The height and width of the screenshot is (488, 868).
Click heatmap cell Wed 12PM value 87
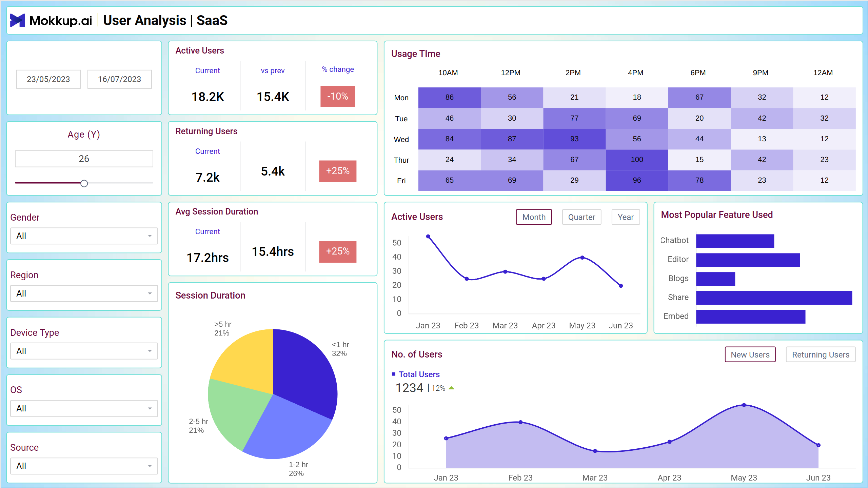click(x=512, y=139)
